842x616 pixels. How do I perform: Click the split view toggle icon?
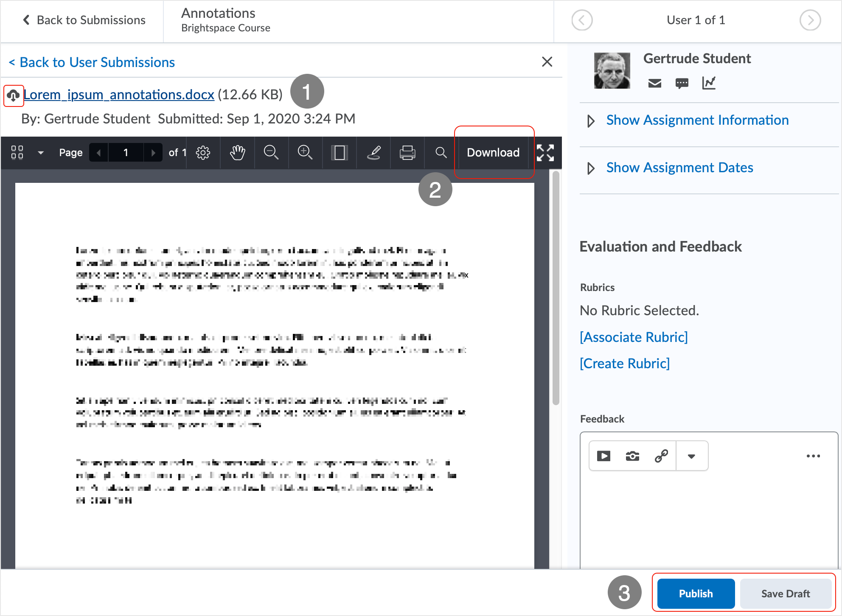pos(340,153)
